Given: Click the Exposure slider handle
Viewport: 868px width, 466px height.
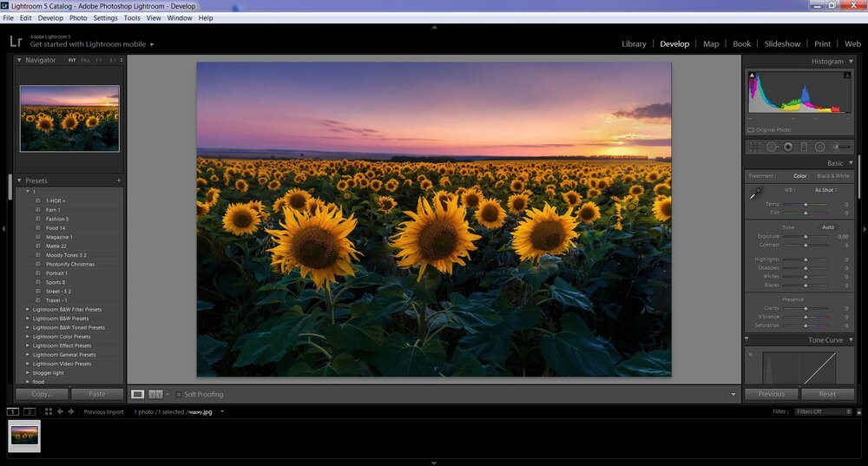Looking at the screenshot, I should 806,236.
